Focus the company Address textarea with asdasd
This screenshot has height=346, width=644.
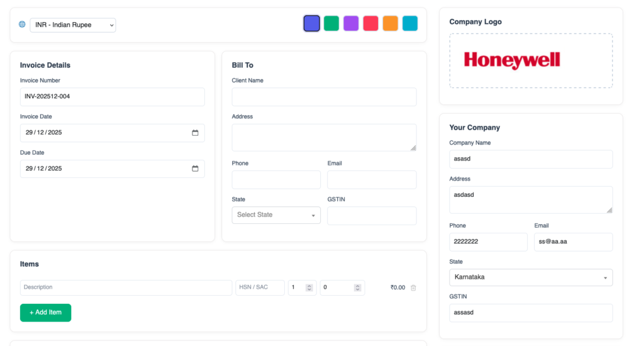tap(531, 199)
